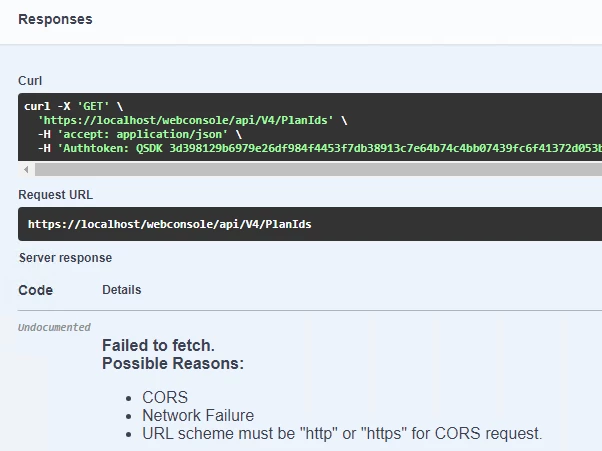Click the Failed to fetch message
Screen dimensions: 602x451
[158, 345]
